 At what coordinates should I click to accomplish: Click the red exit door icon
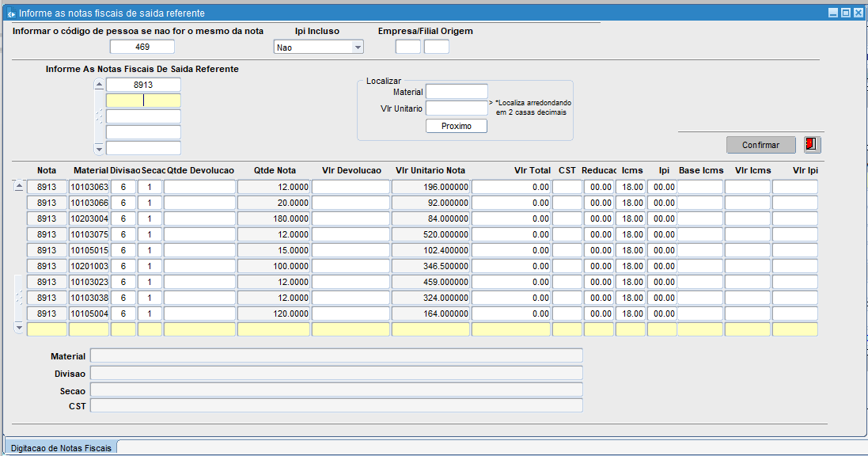point(812,145)
